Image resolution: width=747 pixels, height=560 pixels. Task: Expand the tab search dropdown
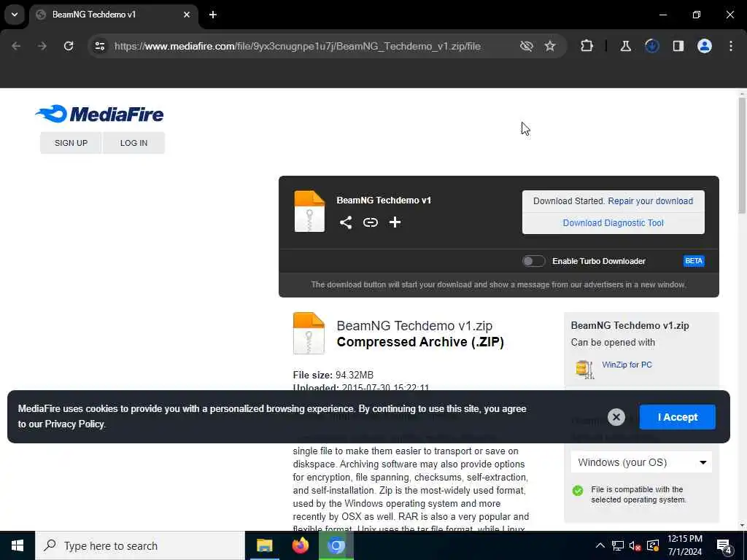[x=15, y=15]
